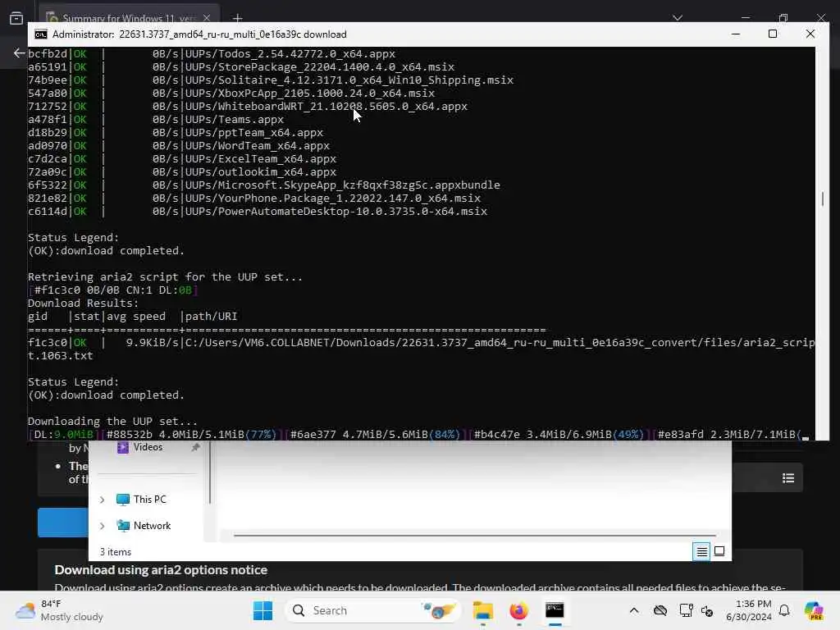Click 'UUPs/WordTeam_x64.appx' console line
The image size is (840, 630).
[x=258, y=146]
